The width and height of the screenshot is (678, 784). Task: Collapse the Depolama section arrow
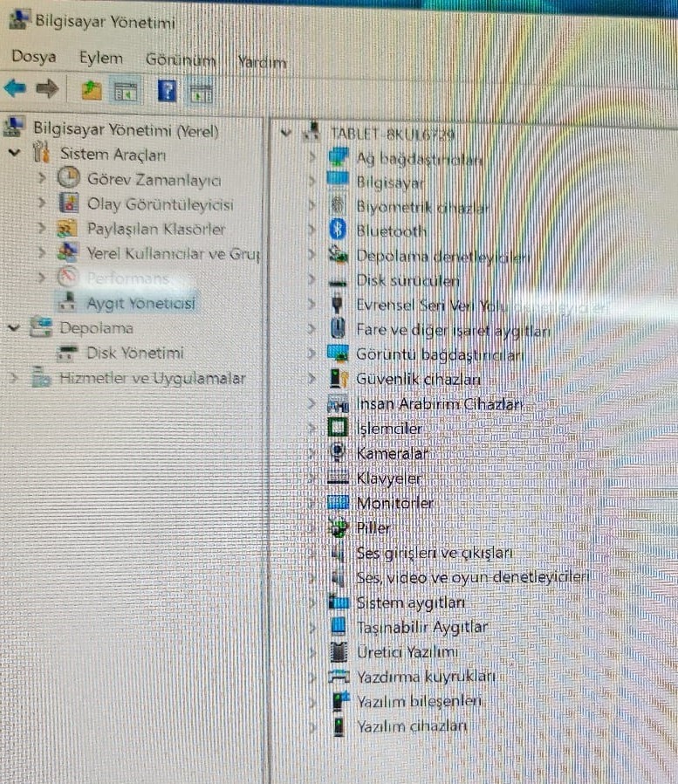tap(13, 327)
